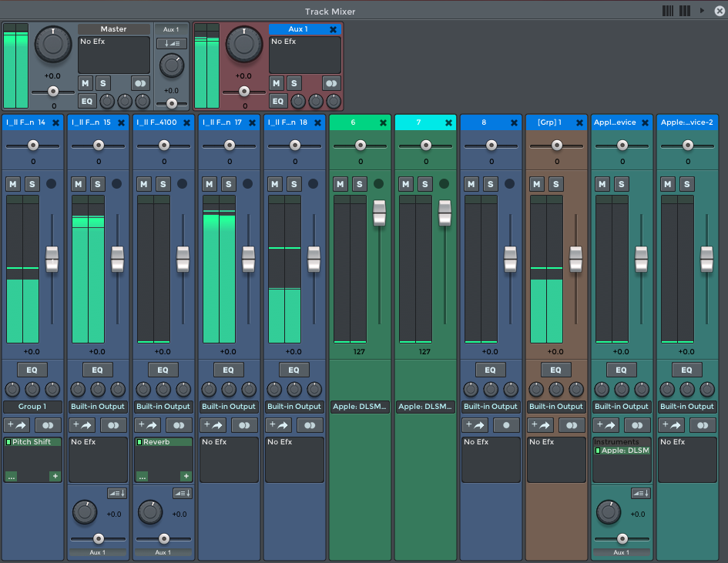The width and height of the screenshot is (728, 563).
Task: Click the playback arrow icon in the title bar
Action: (x=702, y=11)
